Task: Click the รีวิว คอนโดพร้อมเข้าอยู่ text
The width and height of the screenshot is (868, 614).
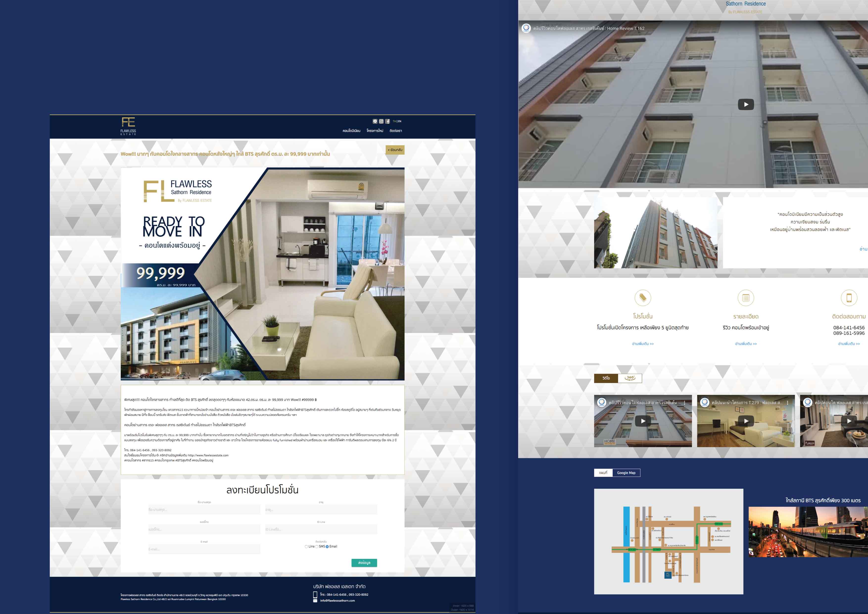Action: [746, 328]
